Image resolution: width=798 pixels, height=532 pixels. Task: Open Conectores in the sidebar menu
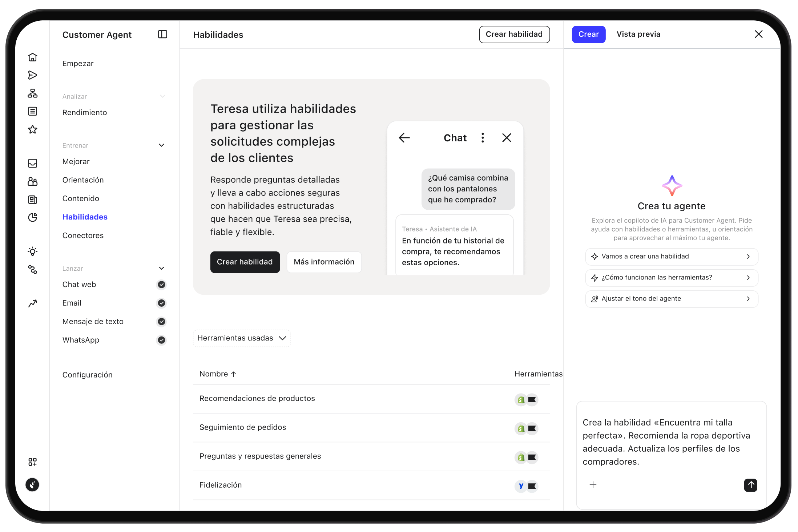[83, 235]
